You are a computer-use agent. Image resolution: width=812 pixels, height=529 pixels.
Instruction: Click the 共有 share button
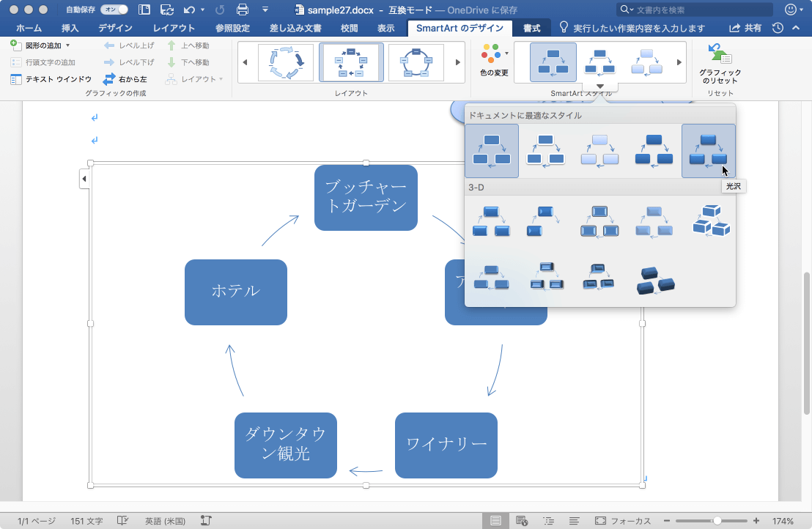745,28
